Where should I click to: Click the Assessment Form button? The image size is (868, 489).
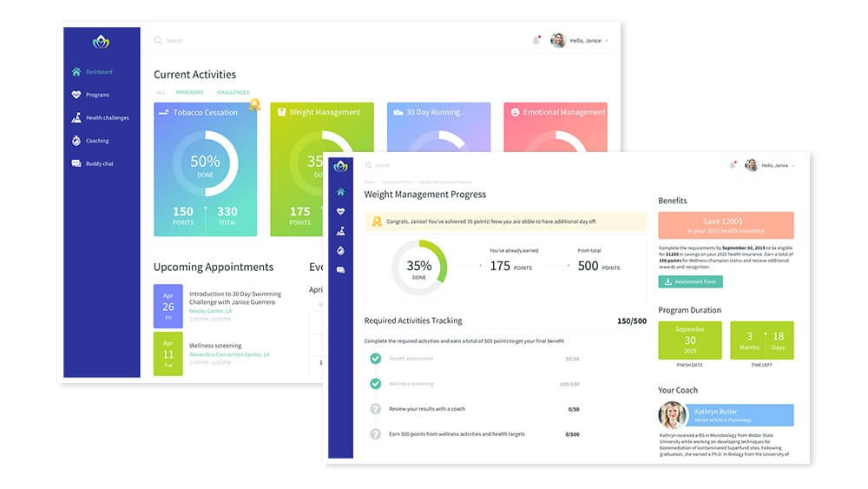[690, 281]
